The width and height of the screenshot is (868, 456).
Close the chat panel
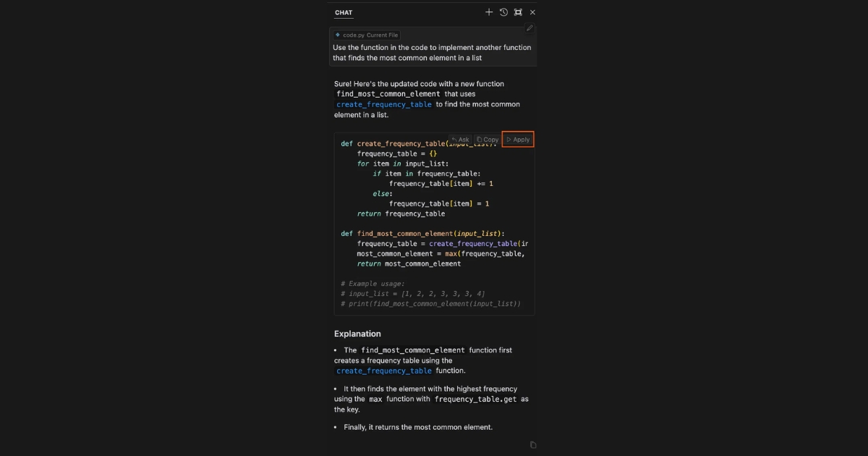[532, 12]
